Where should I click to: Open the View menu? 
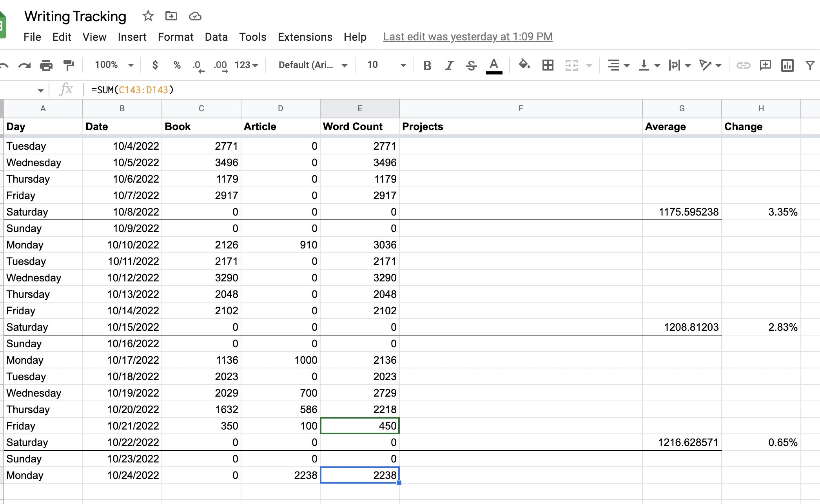(94, 37)
